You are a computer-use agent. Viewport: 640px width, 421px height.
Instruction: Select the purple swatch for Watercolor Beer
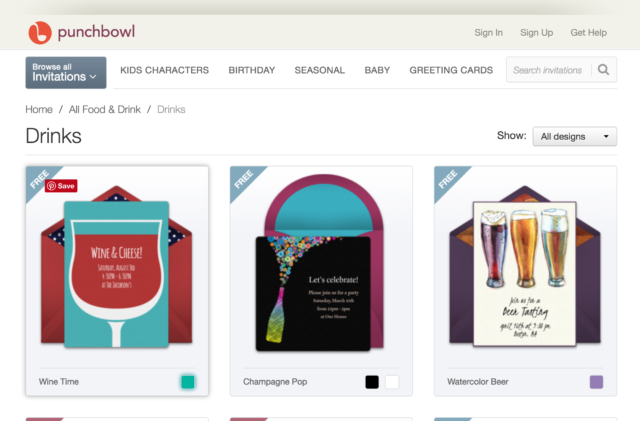[x=596, y=382]
